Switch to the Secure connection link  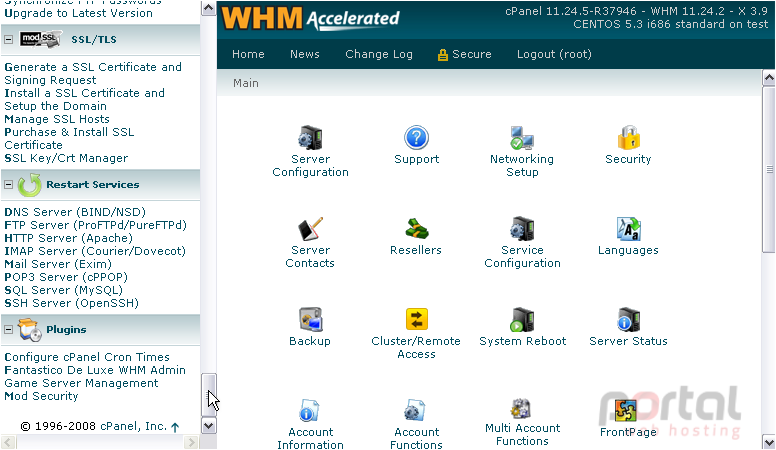click(x=465, y=54)
